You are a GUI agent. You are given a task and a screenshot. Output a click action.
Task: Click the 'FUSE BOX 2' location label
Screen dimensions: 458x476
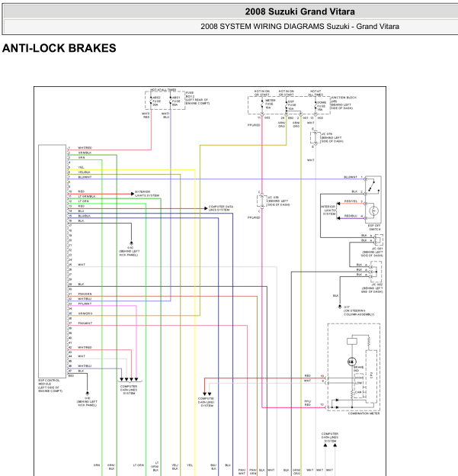tap(197, 98)
